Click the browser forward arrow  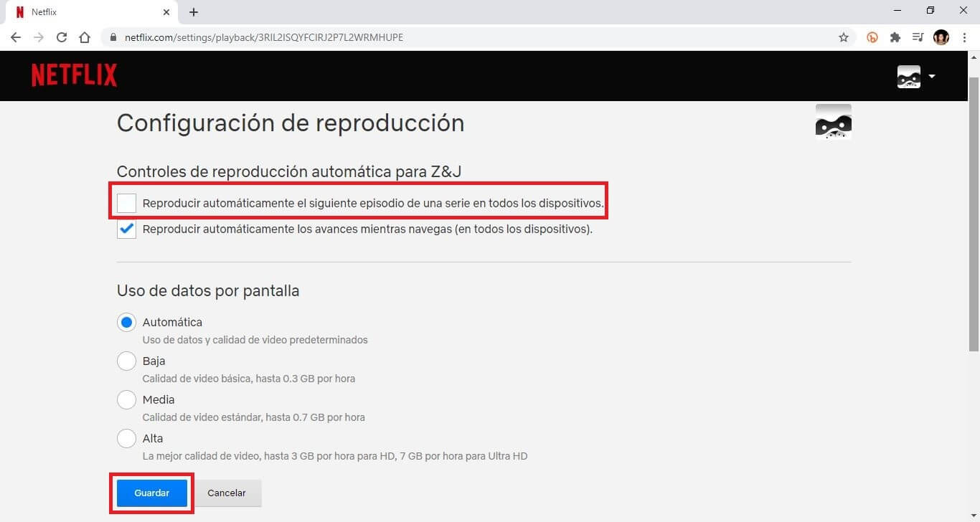(39, 37)
